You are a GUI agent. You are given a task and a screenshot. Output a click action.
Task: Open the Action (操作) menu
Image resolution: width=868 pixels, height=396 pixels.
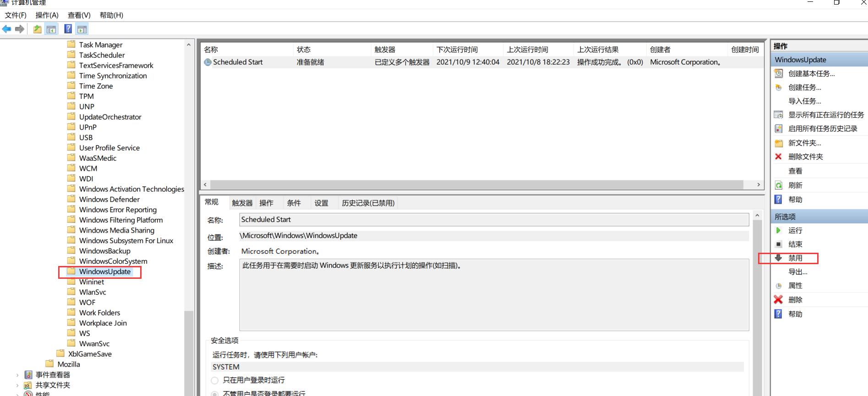(47, 15)
